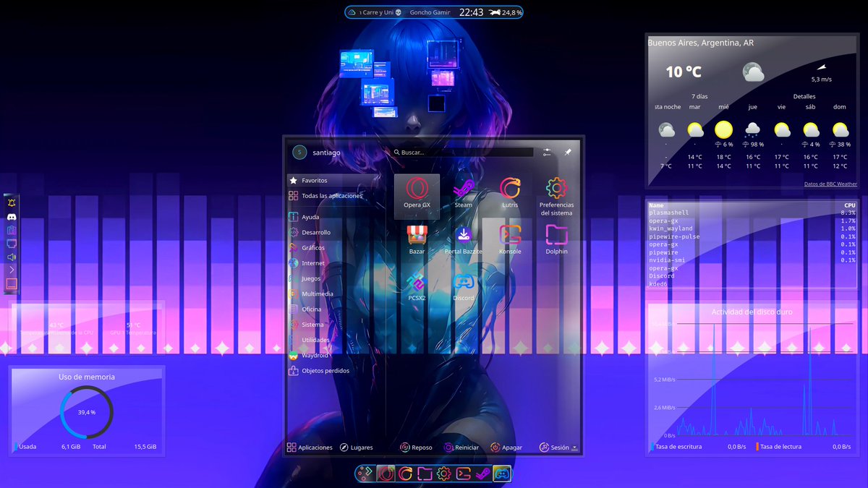This screenshot has width=868, height=488.
Task: Click Goncho Gamir text in top panel
Action: tap(430, 12)
